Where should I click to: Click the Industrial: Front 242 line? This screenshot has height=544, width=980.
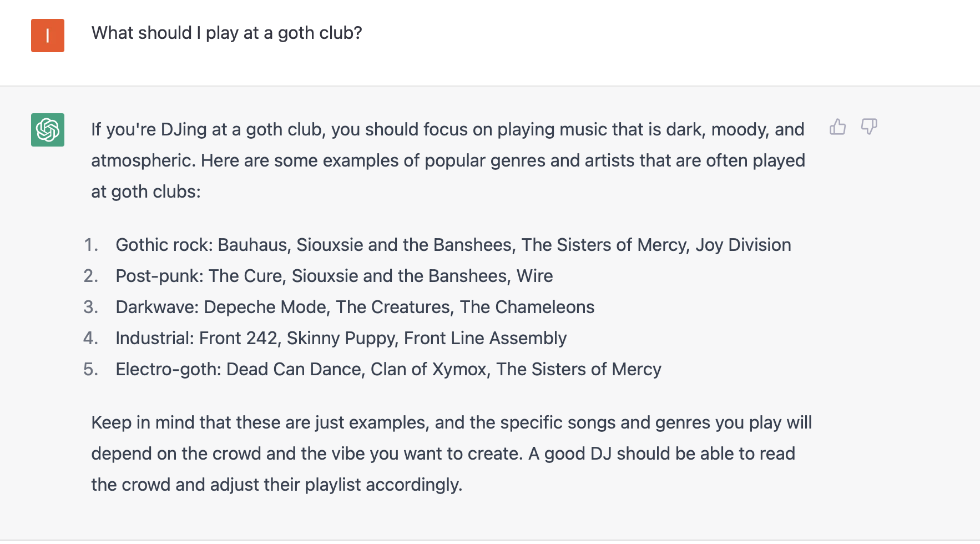click(341, 338)
